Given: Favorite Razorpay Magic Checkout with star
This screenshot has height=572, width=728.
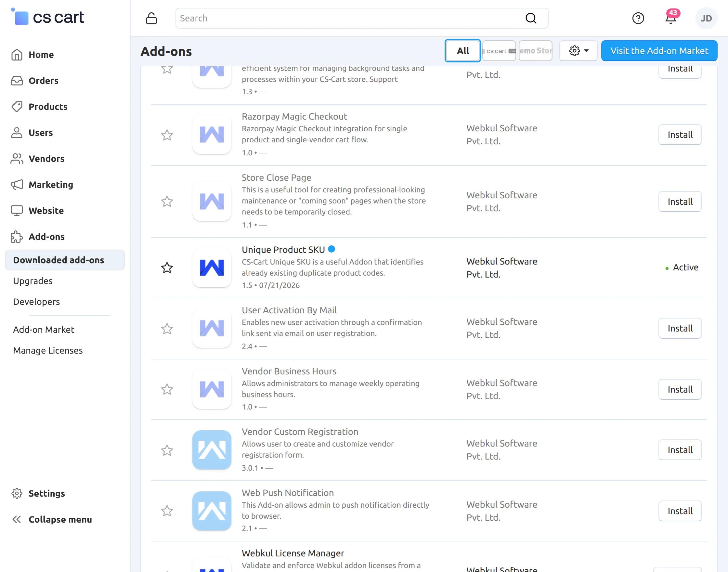Looking at the screenshot, I should (167, 135).
